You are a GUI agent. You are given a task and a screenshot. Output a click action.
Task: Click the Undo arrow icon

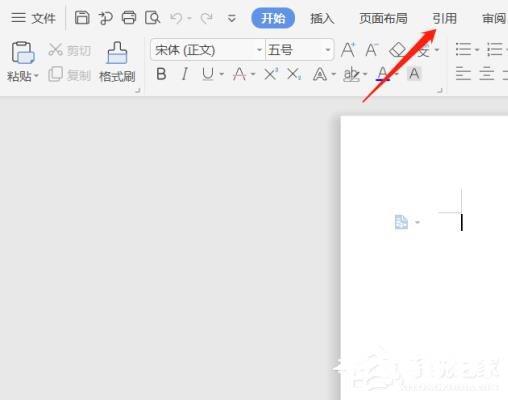click(176, 18)
